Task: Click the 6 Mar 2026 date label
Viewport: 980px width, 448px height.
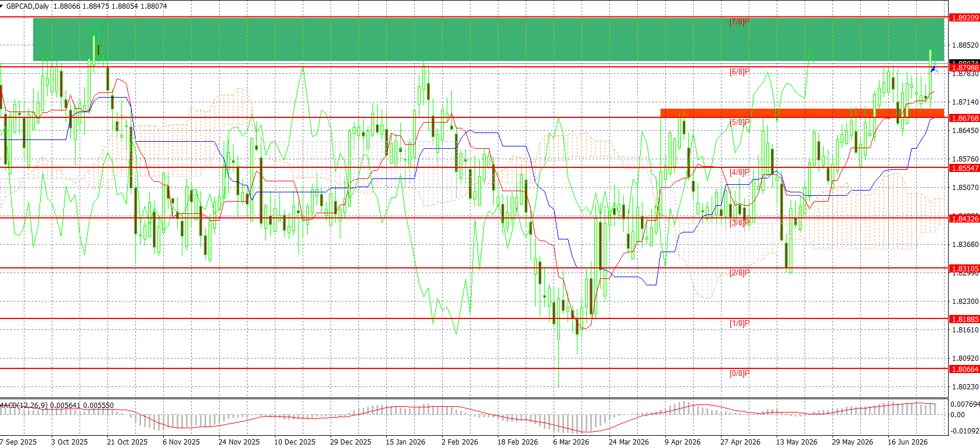Action: pos(571,442)
